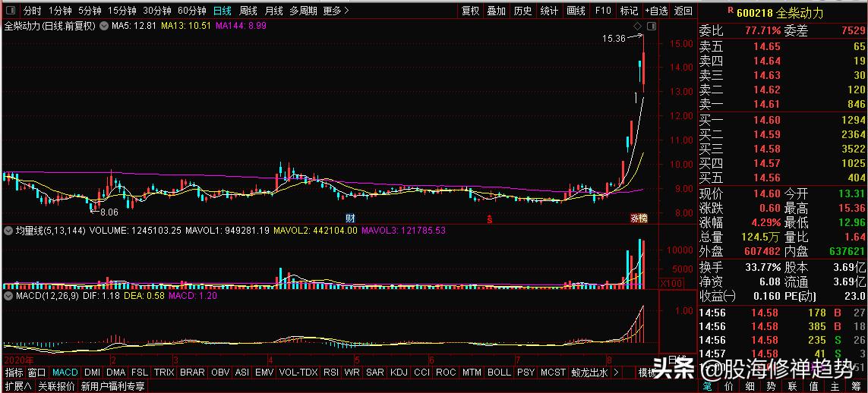Screen dimensions: 868x393
Task: Click the 涨榜 marker on the chart
Action: 638,219
